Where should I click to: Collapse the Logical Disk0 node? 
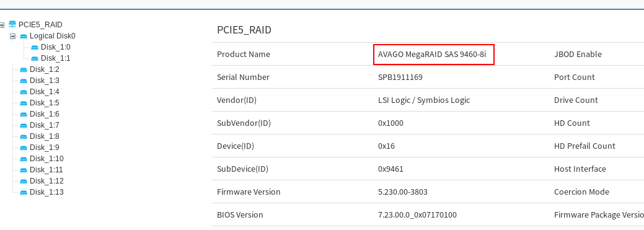pyautogui.click(x=13, y=36)
